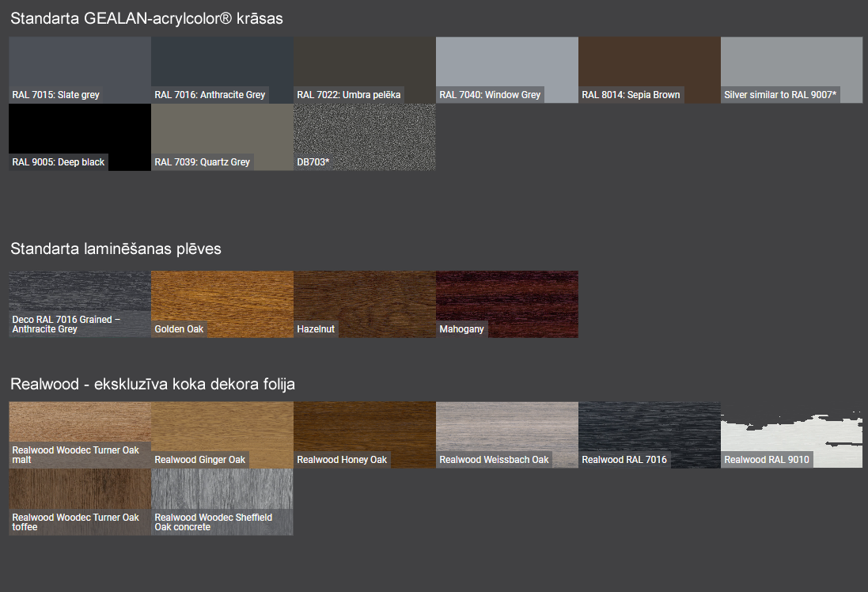Click the Standarta GEALAN-acrylcolor krāsas heading
This screenshot has height=592, width=868.
pyautogui.click(x=146, y=19)
